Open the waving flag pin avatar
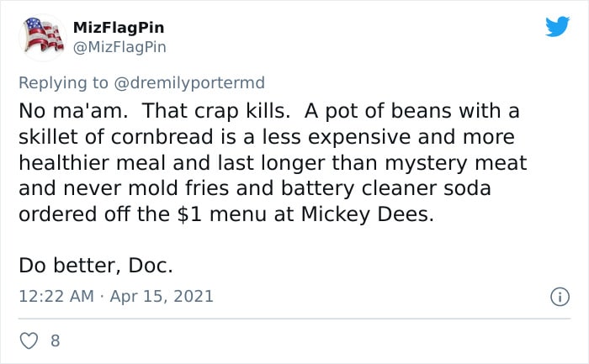Image resolution: width=589 pixels, height=364 pixels. (43, 37)
